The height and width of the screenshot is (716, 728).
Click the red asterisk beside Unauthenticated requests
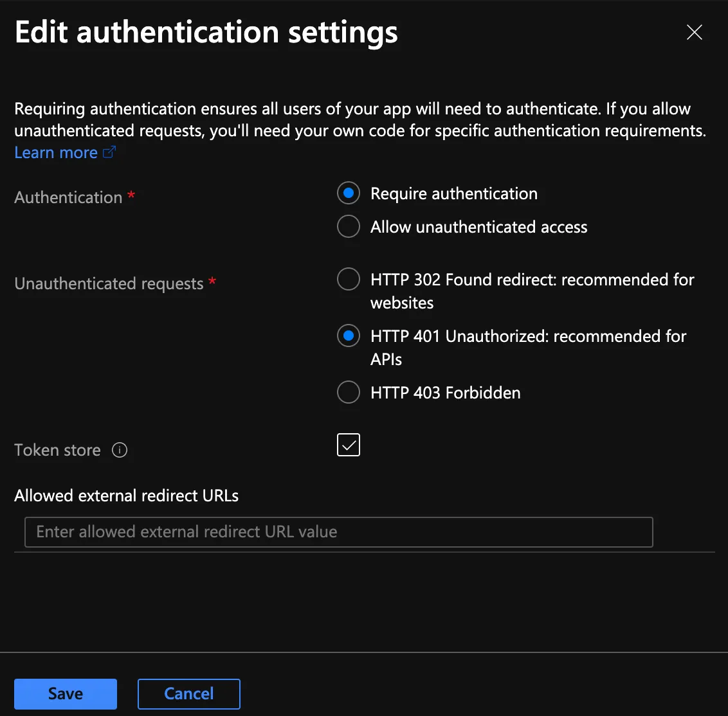coord(212,281)
